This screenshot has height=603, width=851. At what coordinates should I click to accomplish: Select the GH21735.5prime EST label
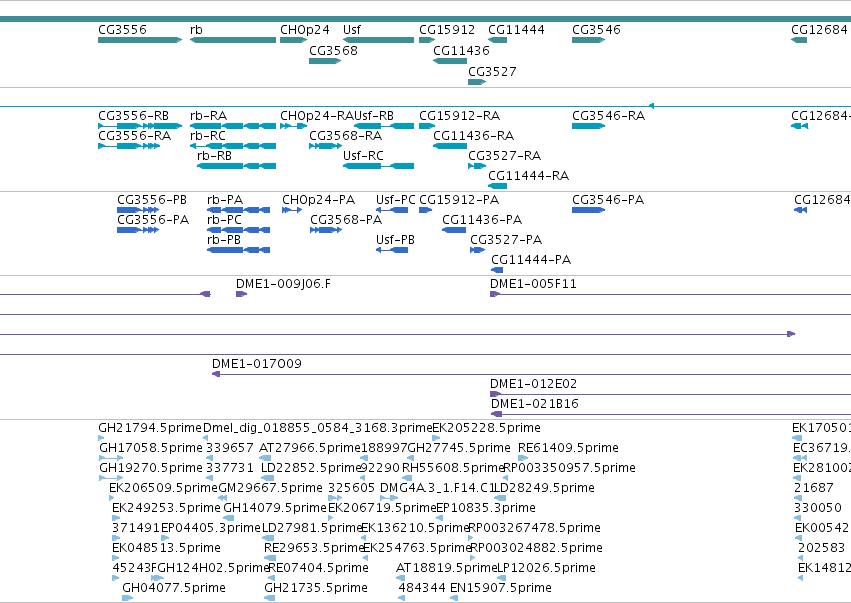pyautogui.click(x=316, y=588)
